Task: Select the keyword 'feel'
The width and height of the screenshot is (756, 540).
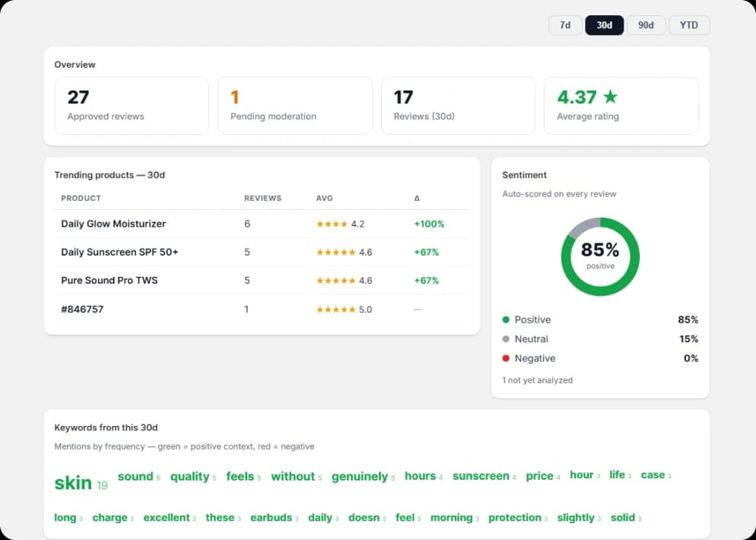Action: (x=405, y=517)
